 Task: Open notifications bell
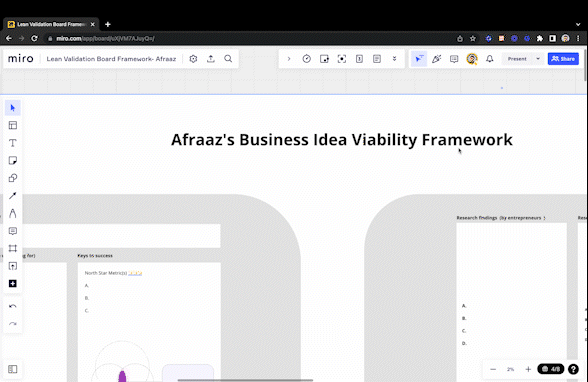(490, 59)
